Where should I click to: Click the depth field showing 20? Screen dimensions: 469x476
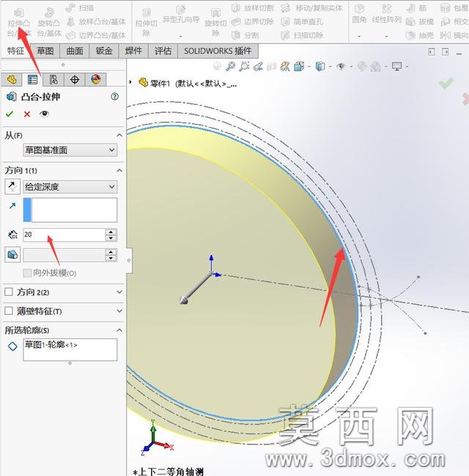pos(64,235)
